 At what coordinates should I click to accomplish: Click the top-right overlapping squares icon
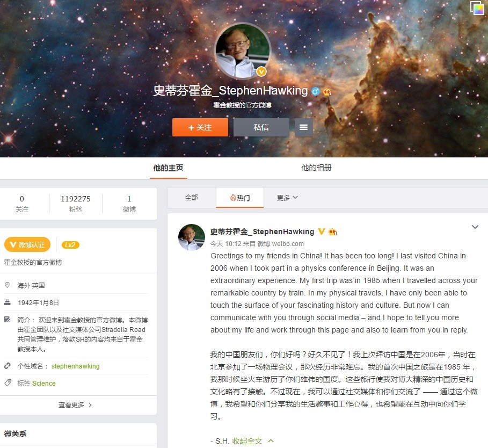click(477, 8)
